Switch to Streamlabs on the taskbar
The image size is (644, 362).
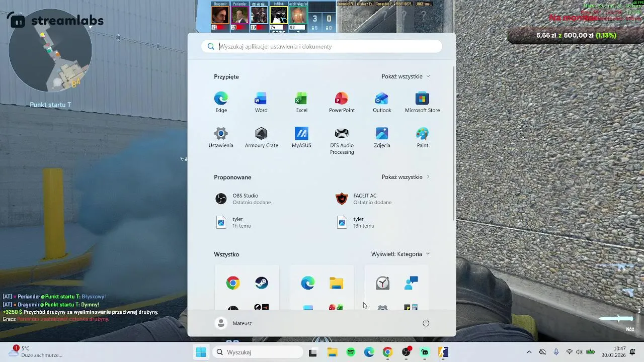(425, 352)
